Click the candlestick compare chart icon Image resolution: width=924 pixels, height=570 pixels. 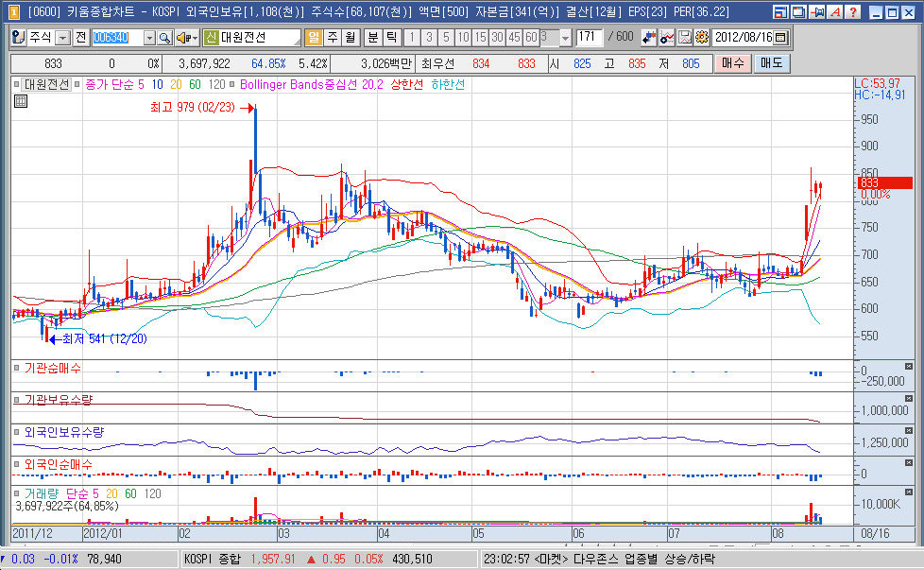click(649, 38)
